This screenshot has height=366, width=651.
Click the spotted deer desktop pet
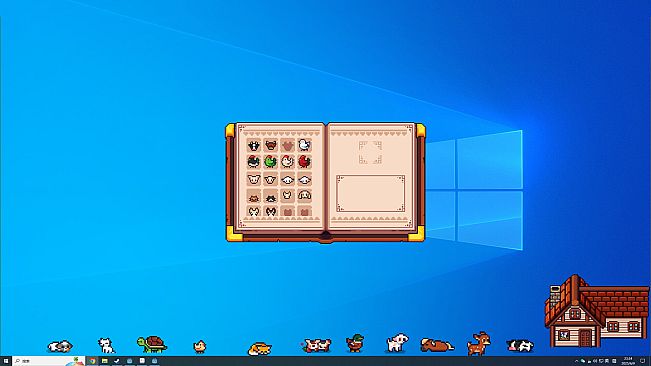click(479, 344)
